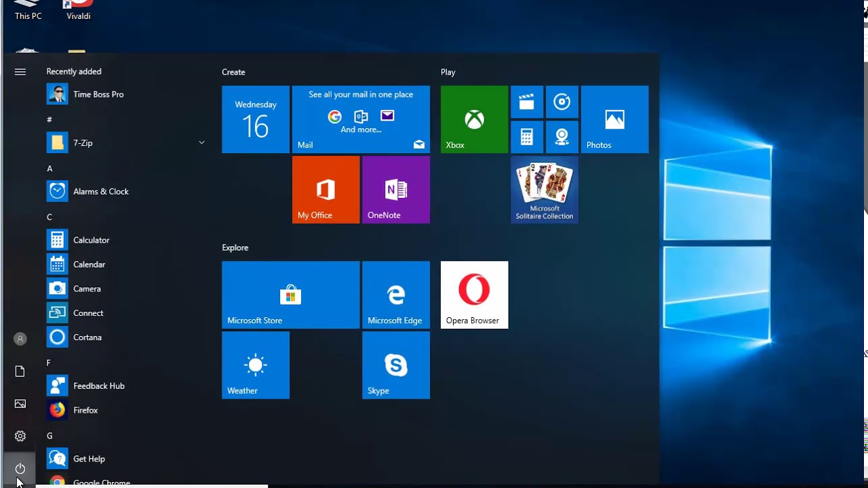
Task: Click the # section header
Action: tap(50, 120)
